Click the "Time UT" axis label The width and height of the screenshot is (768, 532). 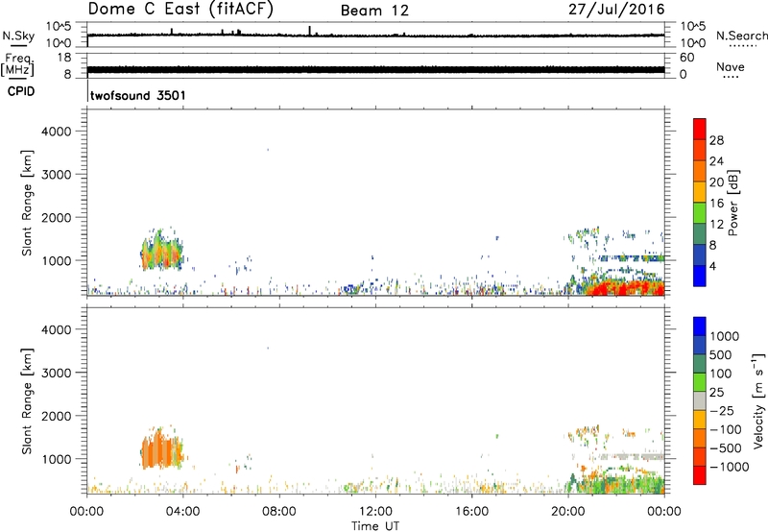coord(374,525)
